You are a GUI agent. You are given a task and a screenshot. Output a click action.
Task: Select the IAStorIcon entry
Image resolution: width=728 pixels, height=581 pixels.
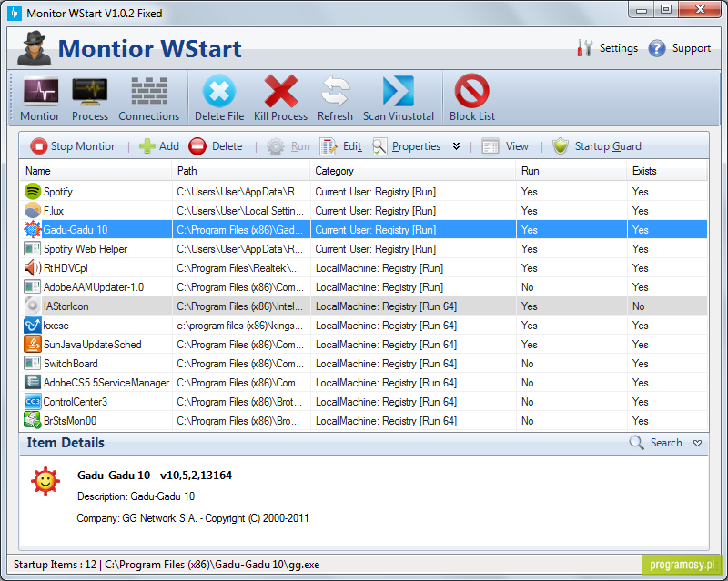pos(364,306)
